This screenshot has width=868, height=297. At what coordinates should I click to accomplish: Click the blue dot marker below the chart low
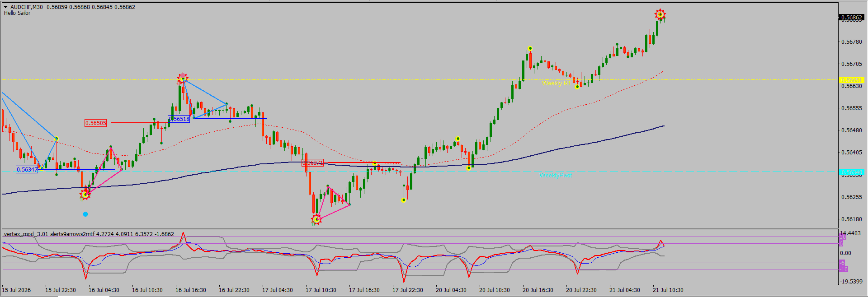pos(85,214)
